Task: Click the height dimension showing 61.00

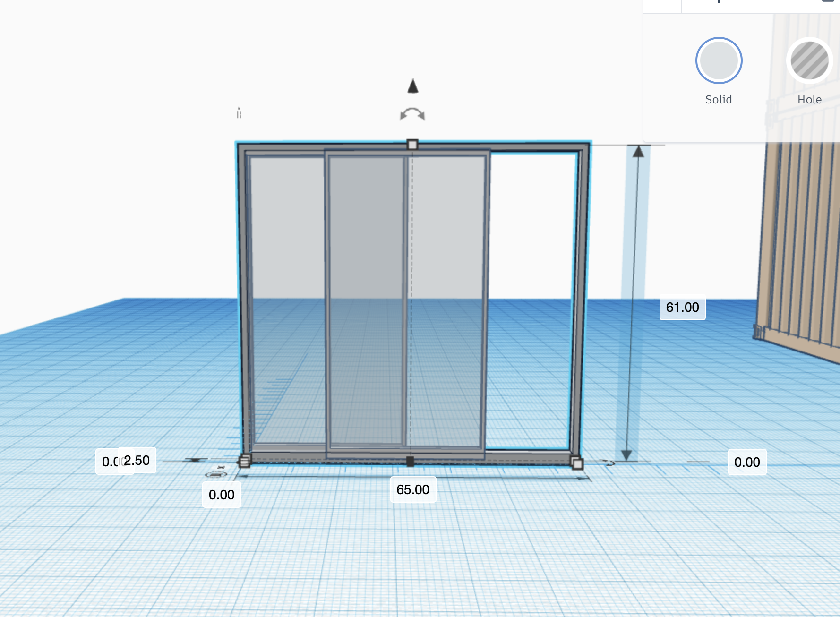Action: (682, 307)
